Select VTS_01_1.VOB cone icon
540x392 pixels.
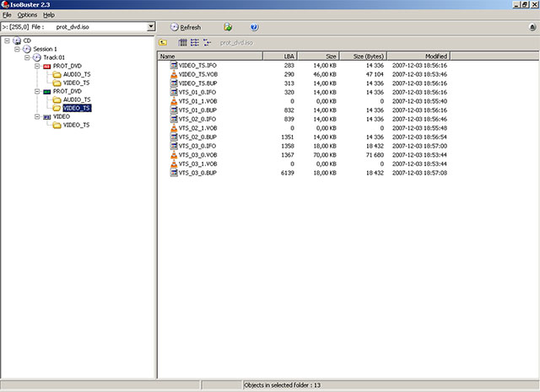point(174,101)
